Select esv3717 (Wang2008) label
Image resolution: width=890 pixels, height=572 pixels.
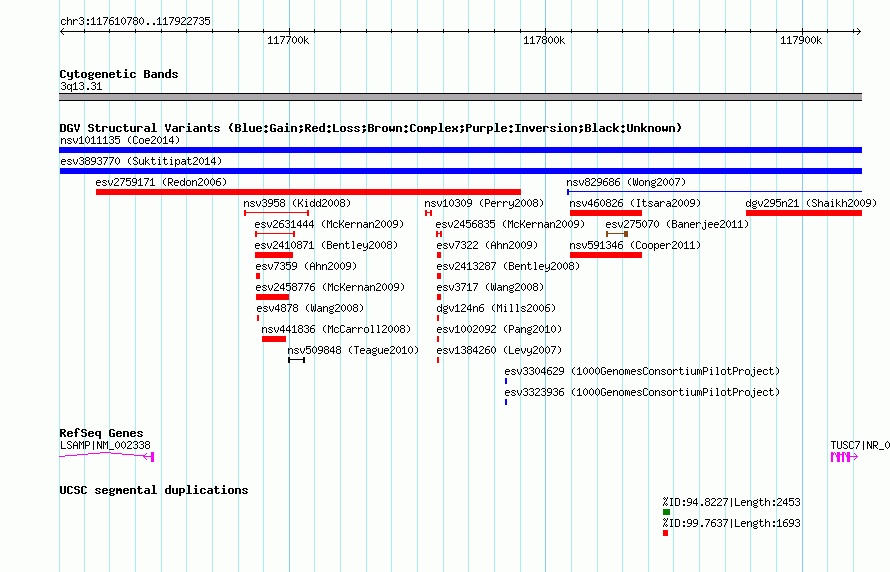490,287
